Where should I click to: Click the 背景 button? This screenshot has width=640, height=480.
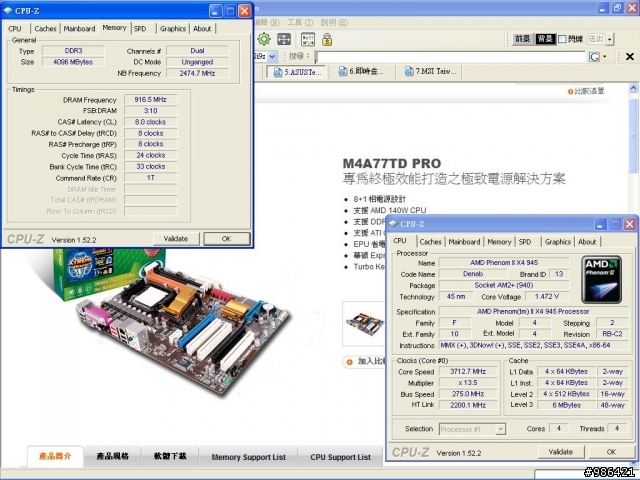[545, 39]
